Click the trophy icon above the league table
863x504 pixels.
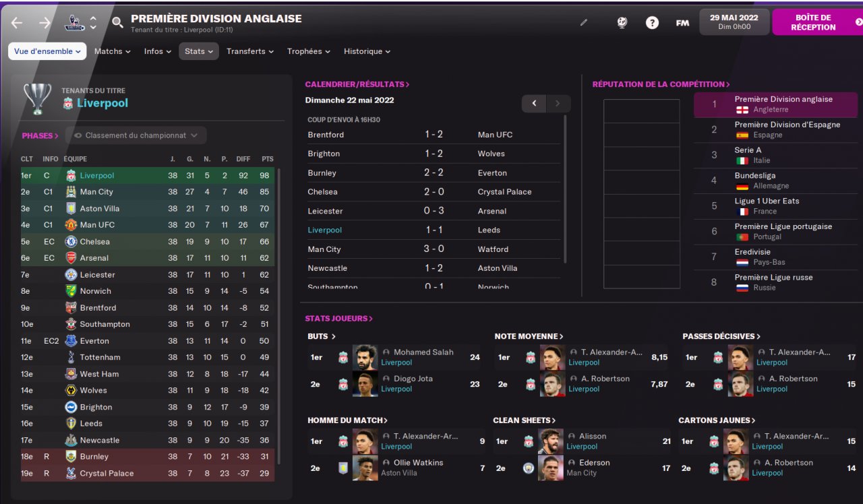37,98
